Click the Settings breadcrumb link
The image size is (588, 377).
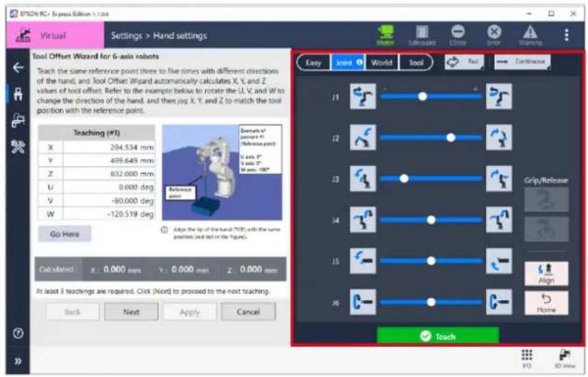coord(127,36)
